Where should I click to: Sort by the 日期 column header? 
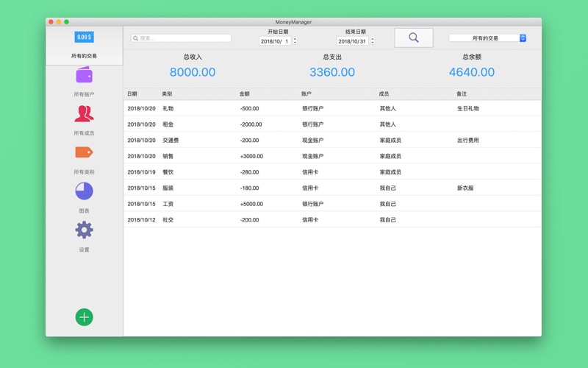coord(132,94)
